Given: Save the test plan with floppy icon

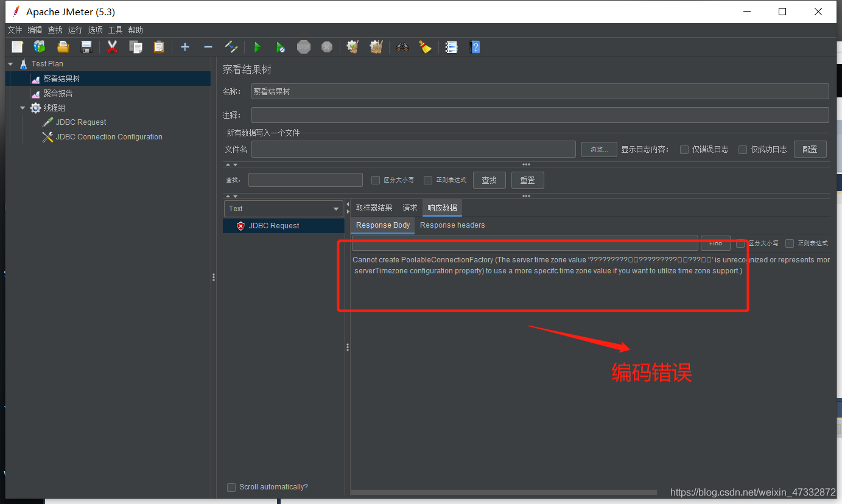Looking at the screenshot, I should click(86, 47).
